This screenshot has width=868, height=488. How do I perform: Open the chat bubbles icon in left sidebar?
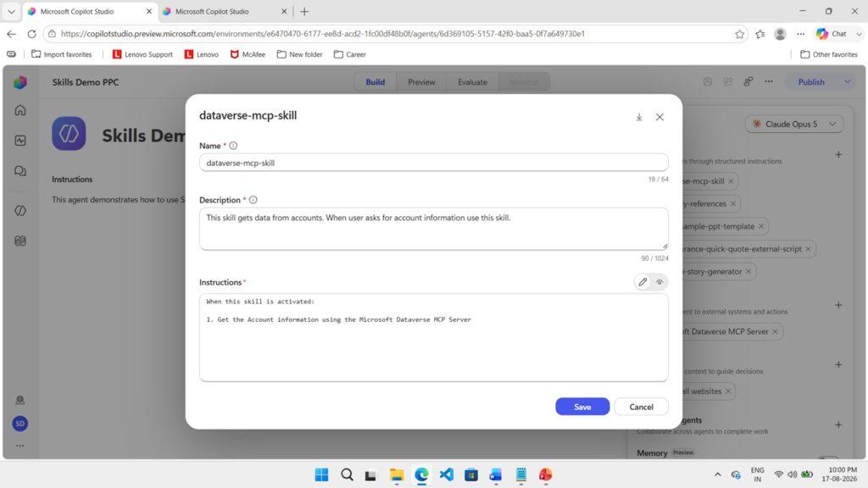pyautogui.click(x=20, y=171)
